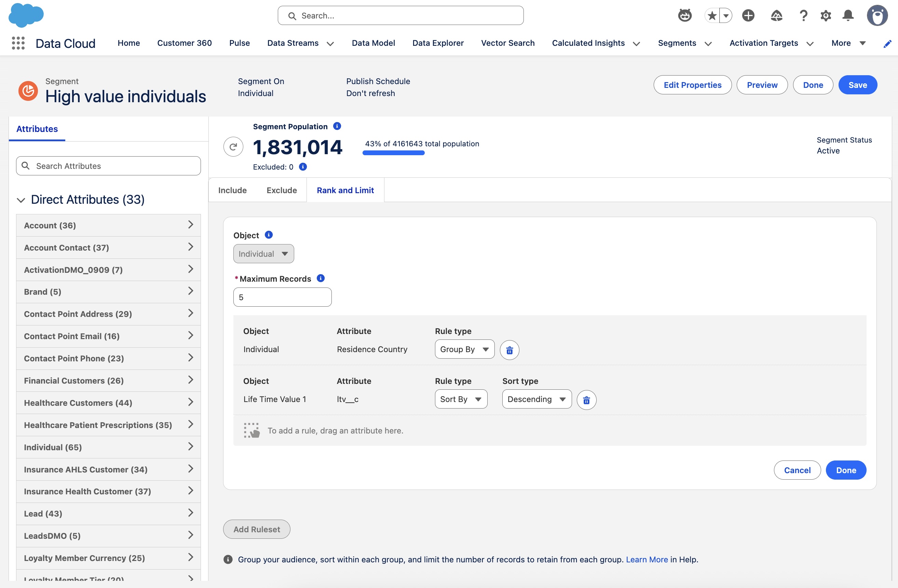Switch to the Exclude tab
Image resolution: width=898 pixels, height=588 pixels.
pyautogui.click(x=282, y=190)
